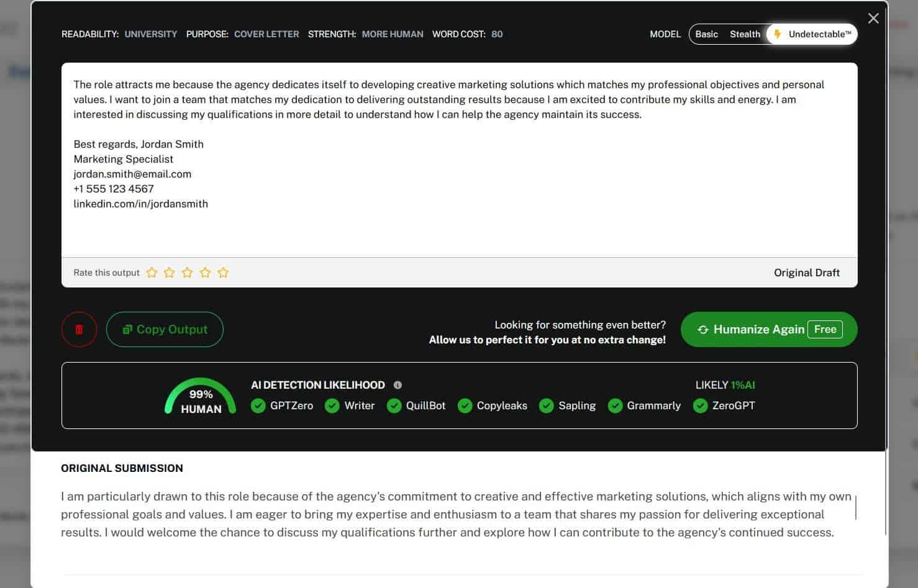Select the Basic model option

click(x=706, y=34)
